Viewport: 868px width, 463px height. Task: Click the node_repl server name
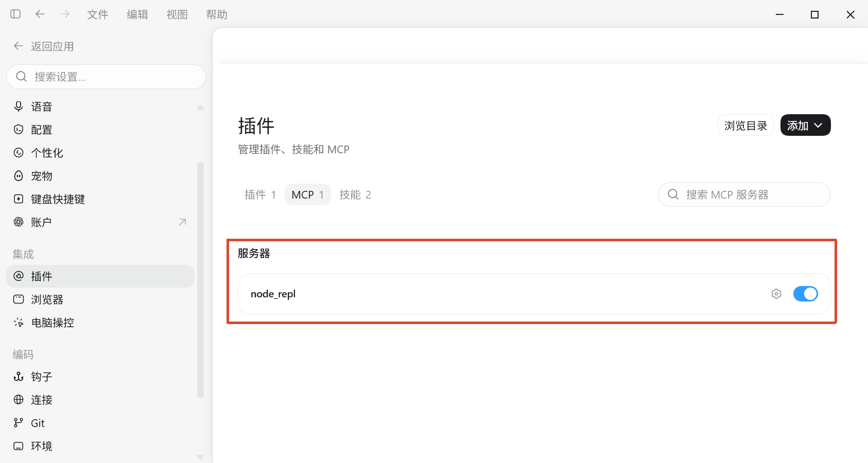tap(273, 294)
